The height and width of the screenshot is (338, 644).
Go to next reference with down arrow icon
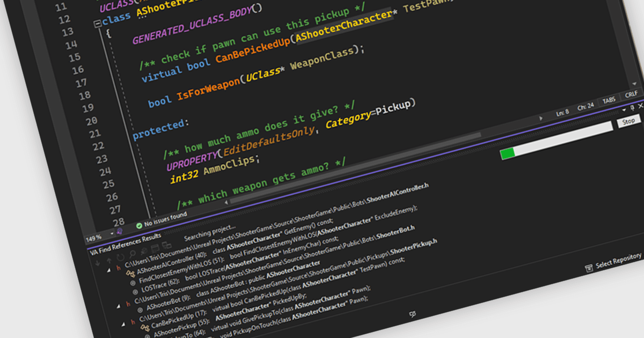point(98,264)
